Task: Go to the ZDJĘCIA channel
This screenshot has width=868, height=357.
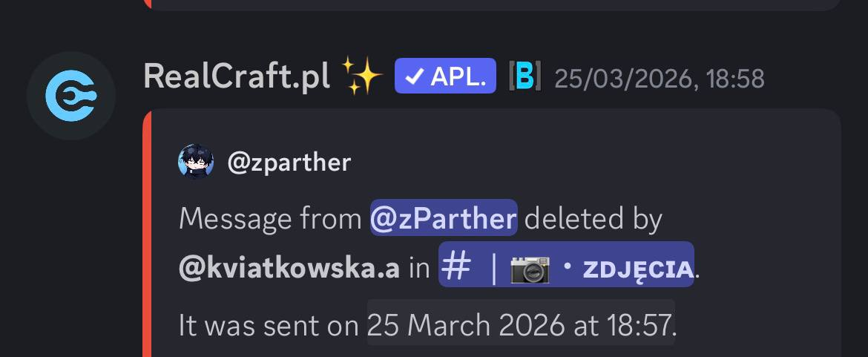Action: click(x=638, y=269)
